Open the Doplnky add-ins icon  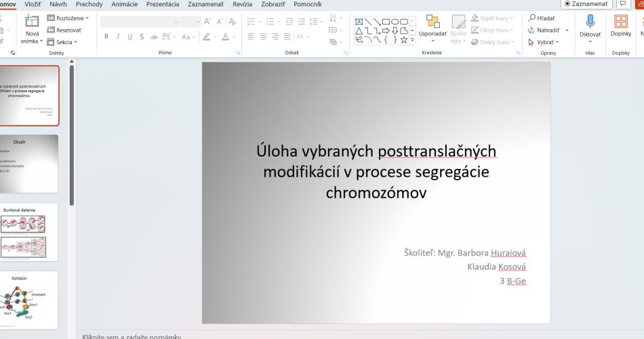pyautogui.click(x=620, y=22)
